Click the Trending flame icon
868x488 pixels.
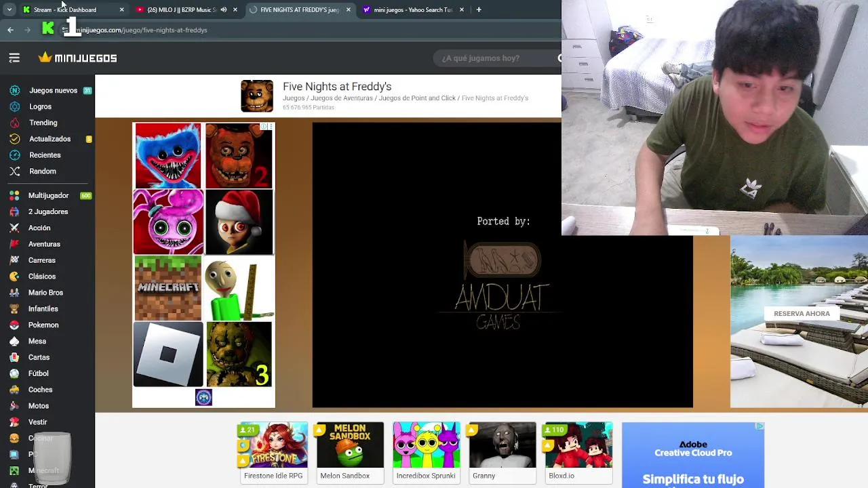(x=14, y=123)
